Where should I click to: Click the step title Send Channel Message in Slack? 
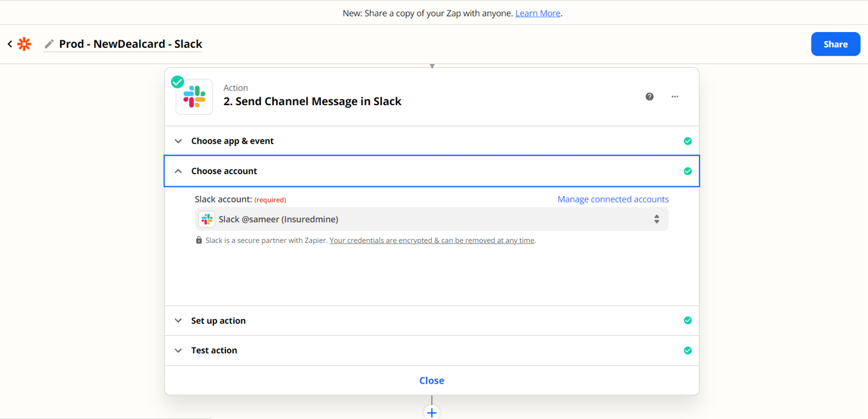(x=313, y=101)
